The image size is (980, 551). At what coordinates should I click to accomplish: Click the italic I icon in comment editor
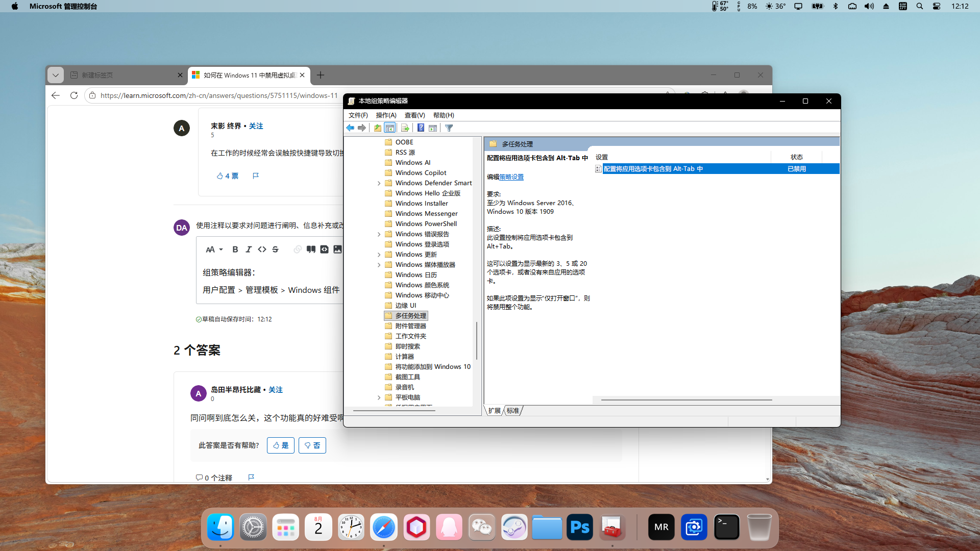point(249,249)
